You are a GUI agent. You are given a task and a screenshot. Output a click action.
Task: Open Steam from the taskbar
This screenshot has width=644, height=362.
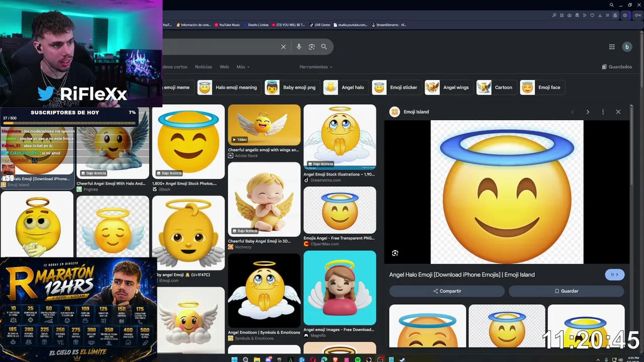click(x=403, y=359)
